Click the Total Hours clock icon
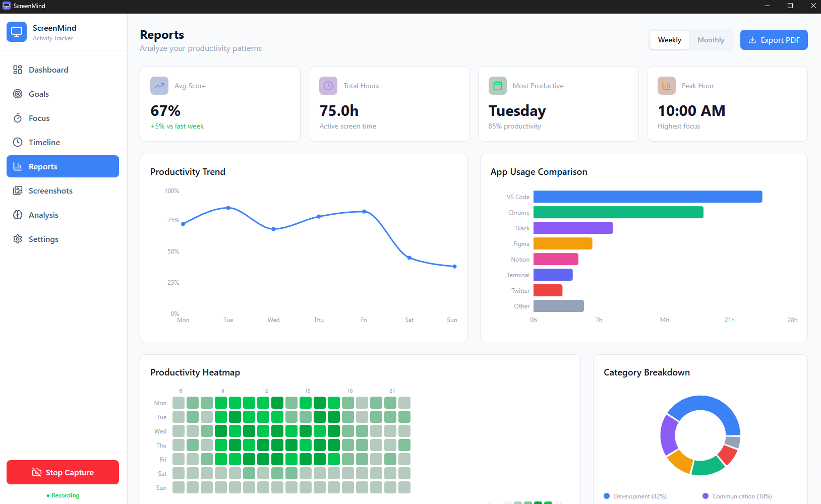 click(328, 86)
